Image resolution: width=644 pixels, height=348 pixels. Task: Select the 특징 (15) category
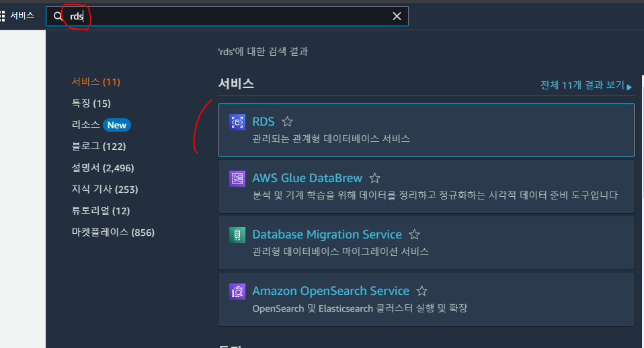tap(91, 103)
